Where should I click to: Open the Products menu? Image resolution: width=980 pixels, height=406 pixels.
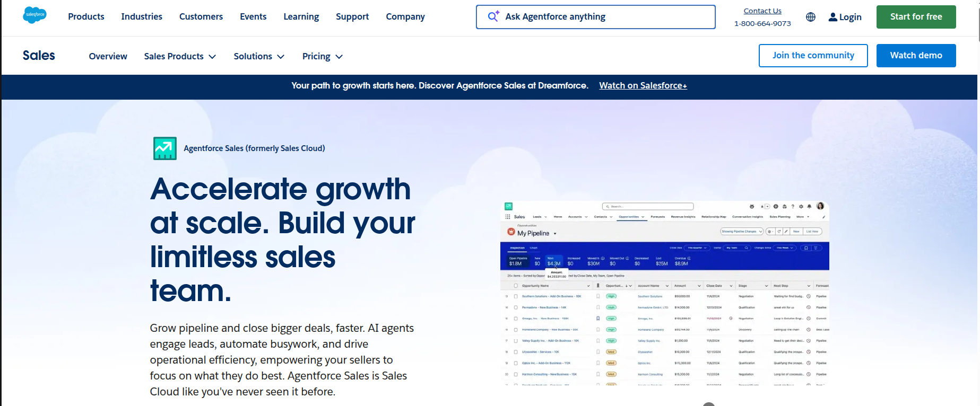click(86, 16)
